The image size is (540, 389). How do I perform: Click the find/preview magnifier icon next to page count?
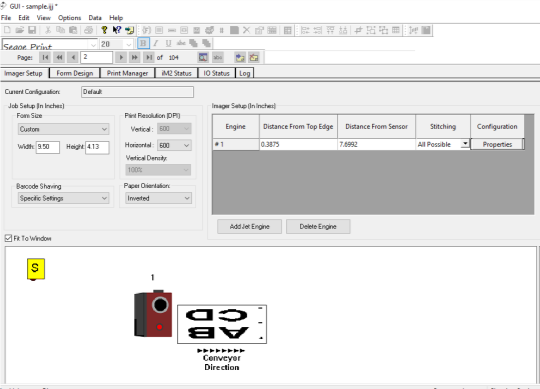[203, 57]
